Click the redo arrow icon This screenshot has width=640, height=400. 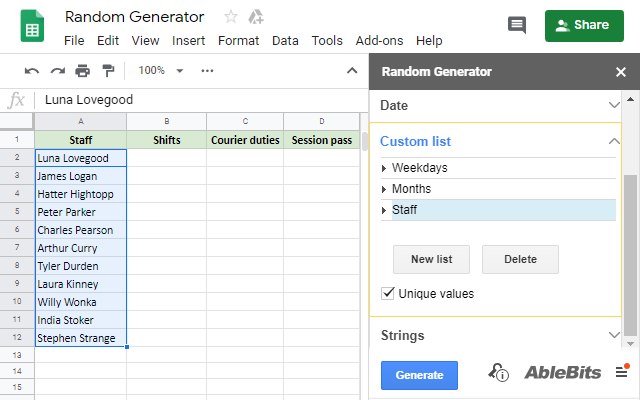click(57, 71)
